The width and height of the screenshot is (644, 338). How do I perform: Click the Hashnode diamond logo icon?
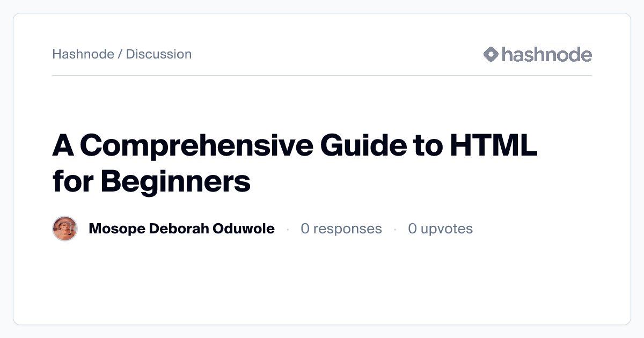(x=491, y=54)
